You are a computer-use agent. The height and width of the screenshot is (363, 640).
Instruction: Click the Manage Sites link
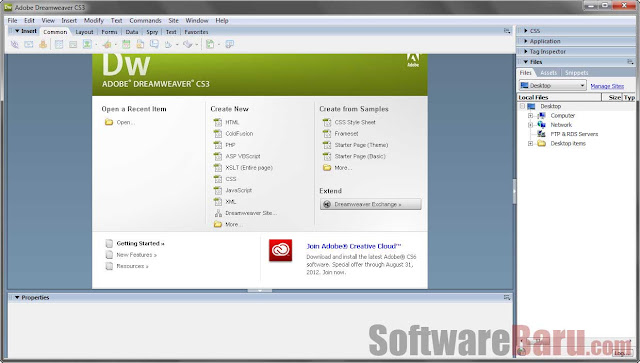tap(607, 86)
